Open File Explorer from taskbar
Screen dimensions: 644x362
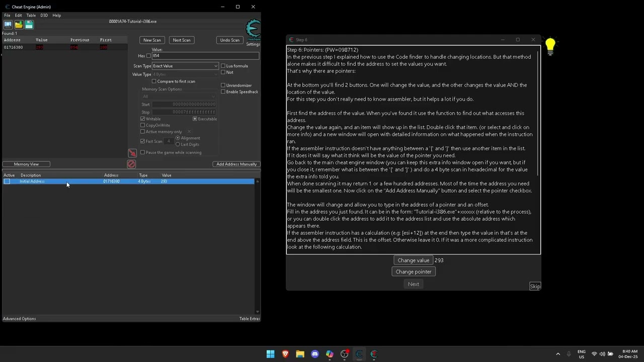click(x=300, y=354)
